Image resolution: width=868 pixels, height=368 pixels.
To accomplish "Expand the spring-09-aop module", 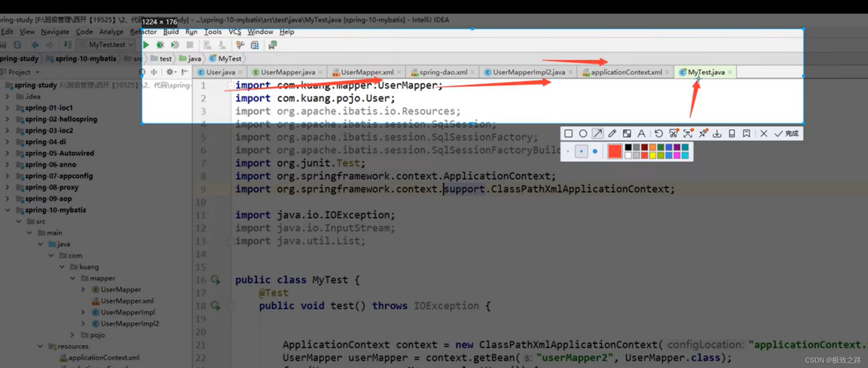I will point(7,199).
